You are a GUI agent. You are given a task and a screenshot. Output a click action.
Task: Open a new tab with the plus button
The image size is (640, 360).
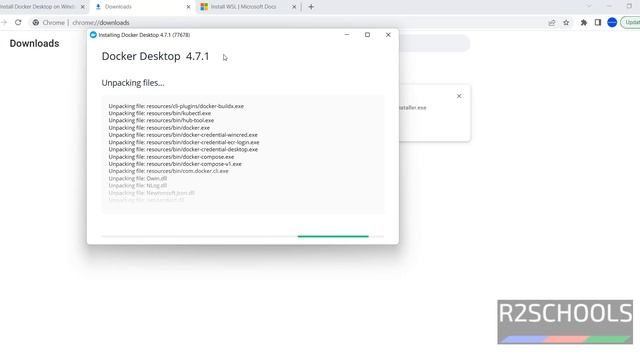[311, 7]
